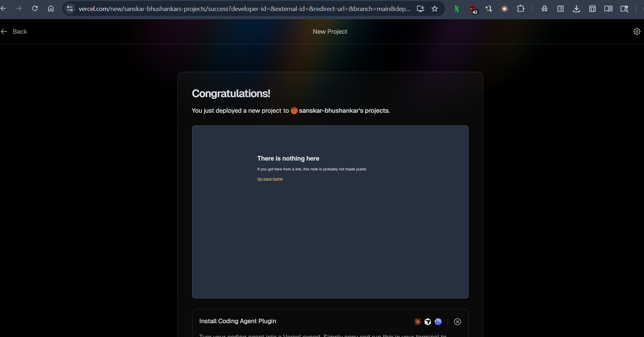Go forward using the browser forward arrow
The image size is (644, 337).
19,9
